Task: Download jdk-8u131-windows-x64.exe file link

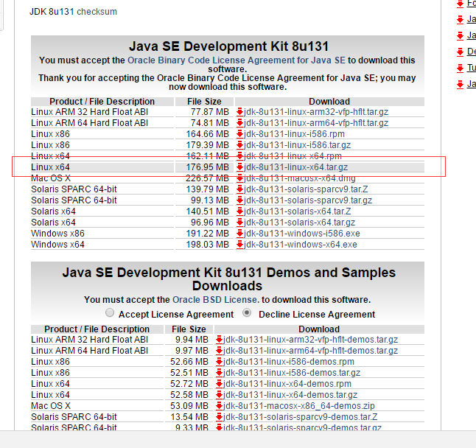Action: click(300, 245)
